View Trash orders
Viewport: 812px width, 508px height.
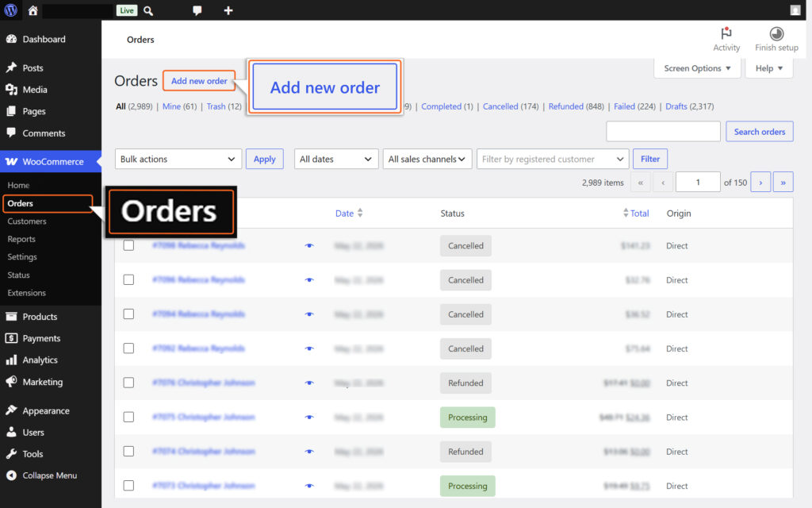coord(216,106)
